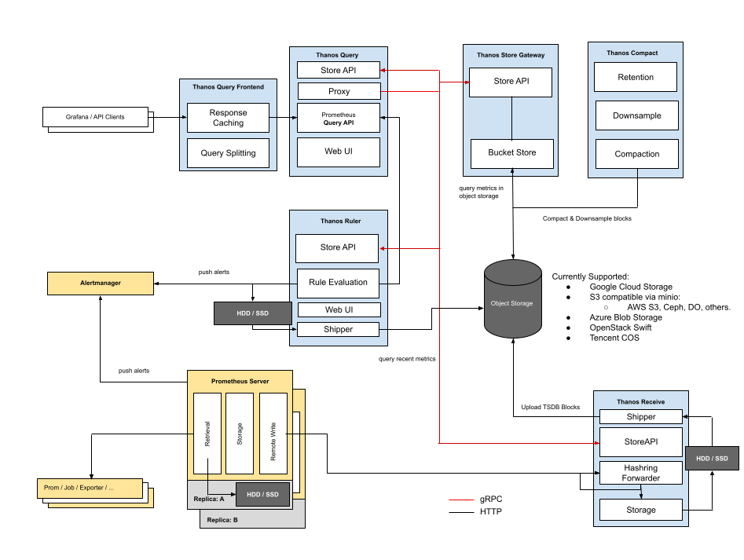Viewport: 744px width, 560px height.
Task: Click 'AWS S3, Ceph, DO, others.' sub-entry
Action: pos(679,307)
